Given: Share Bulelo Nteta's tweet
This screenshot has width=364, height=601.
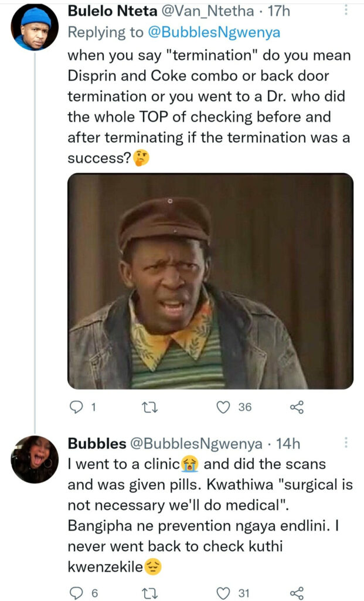Looking at the screenshot, I should [297, 407].
